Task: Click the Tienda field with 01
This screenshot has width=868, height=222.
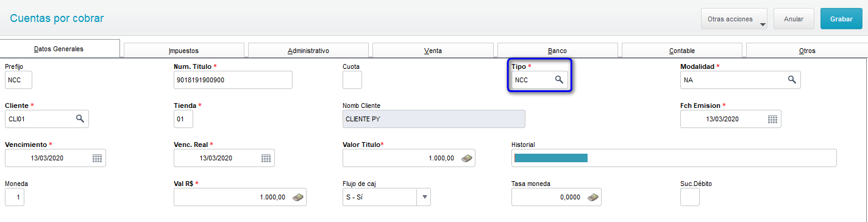Action: pos(183,119)
